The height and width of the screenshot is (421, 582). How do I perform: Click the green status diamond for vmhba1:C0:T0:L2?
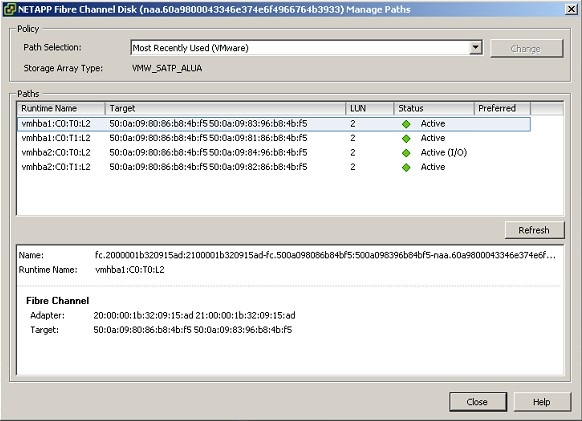(x=406, y=124)
